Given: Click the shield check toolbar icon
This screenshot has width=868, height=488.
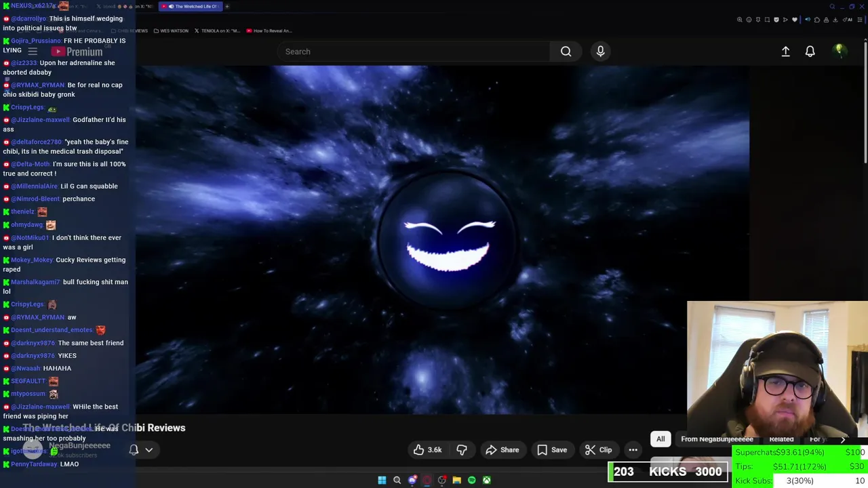Looking at the screenshot, I should click(x=776, y=20).
